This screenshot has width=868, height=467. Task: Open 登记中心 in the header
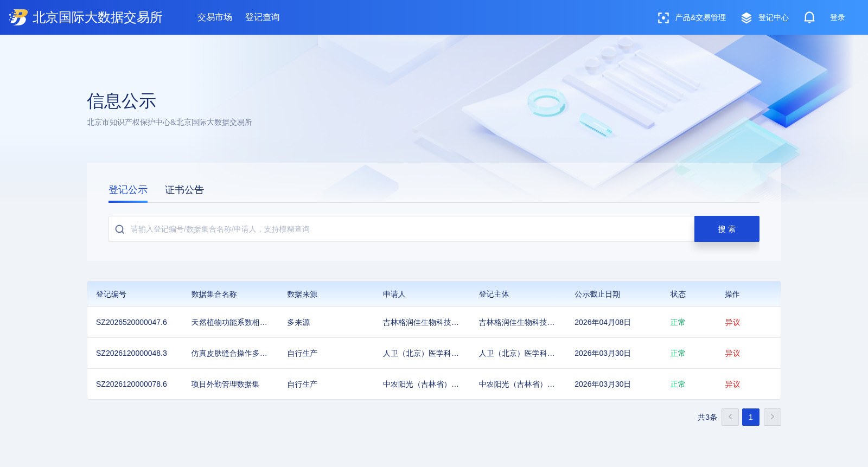[x=774, y=18]
